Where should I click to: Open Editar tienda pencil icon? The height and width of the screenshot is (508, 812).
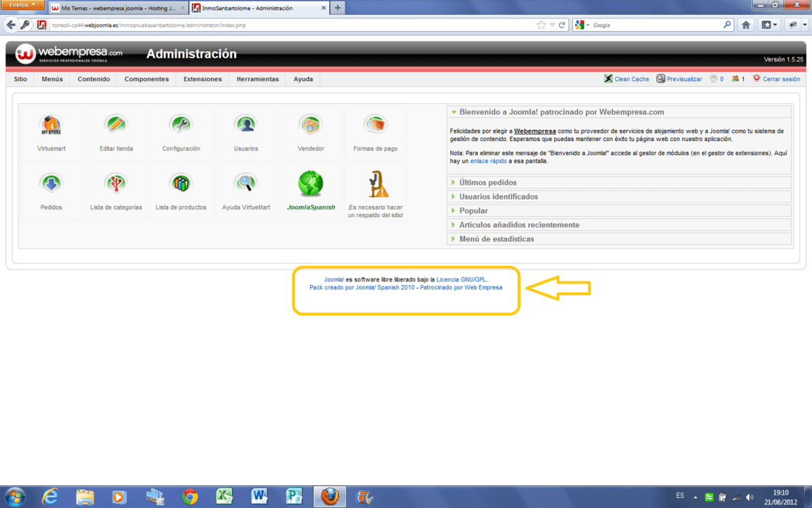point(116,125)
